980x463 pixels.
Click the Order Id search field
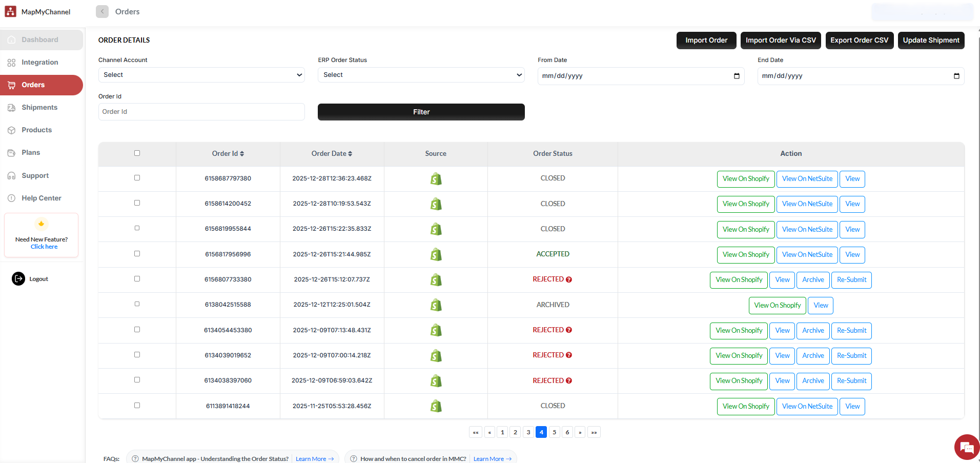201,112
